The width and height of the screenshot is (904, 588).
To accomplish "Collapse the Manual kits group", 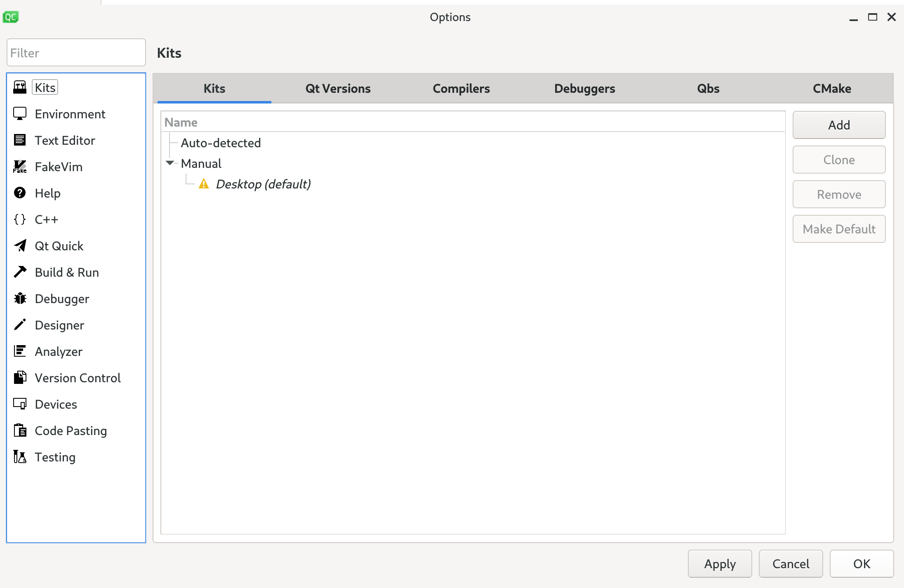I will (169, 163).
